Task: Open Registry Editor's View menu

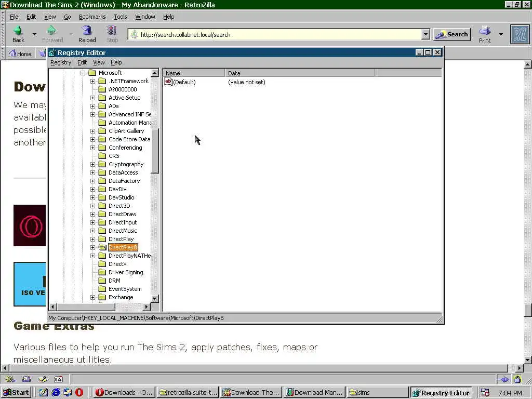Action: coord(99,62)
